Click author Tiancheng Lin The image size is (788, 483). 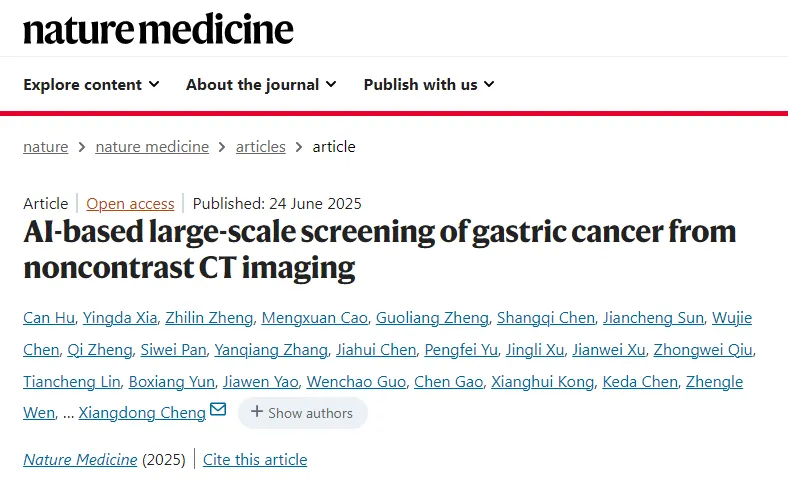72,382
